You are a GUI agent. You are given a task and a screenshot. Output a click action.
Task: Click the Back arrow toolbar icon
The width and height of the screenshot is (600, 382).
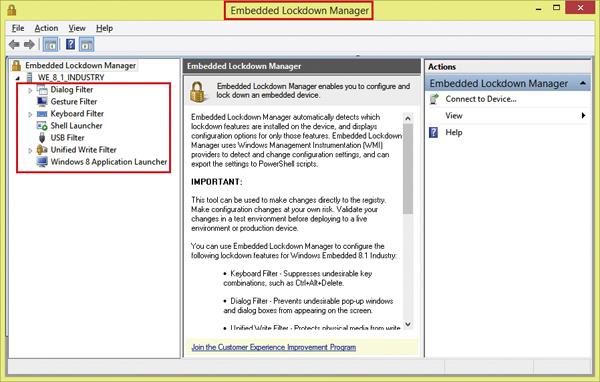coord(14,45)
